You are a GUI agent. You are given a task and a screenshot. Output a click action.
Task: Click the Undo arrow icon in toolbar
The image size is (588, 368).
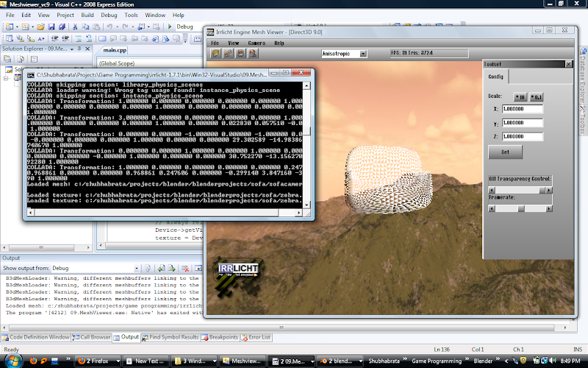[x=110, y=26]
